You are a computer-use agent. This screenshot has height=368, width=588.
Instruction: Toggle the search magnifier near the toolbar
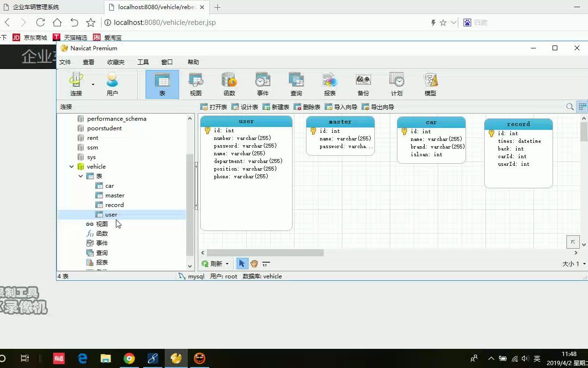coord(569,106)
